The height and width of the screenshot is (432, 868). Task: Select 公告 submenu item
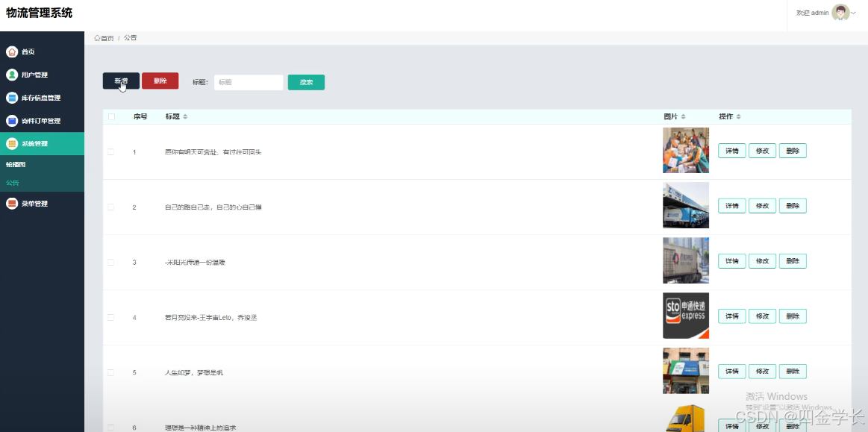coord(42,183)
